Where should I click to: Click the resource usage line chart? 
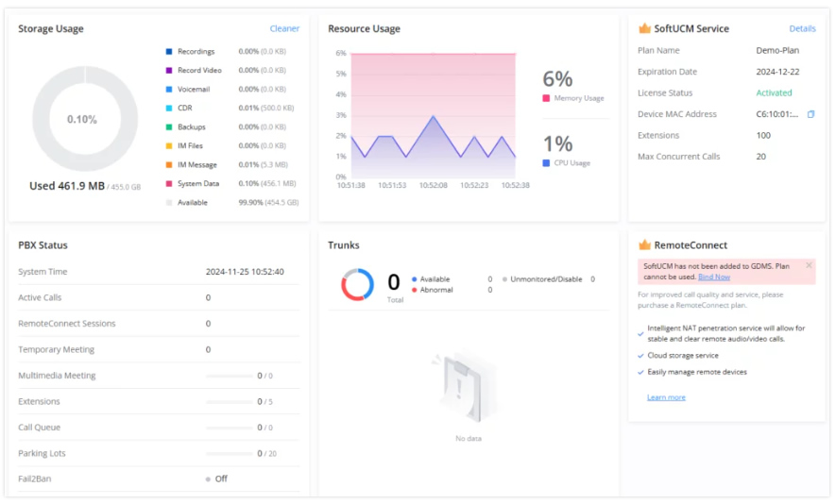[433, 115]
